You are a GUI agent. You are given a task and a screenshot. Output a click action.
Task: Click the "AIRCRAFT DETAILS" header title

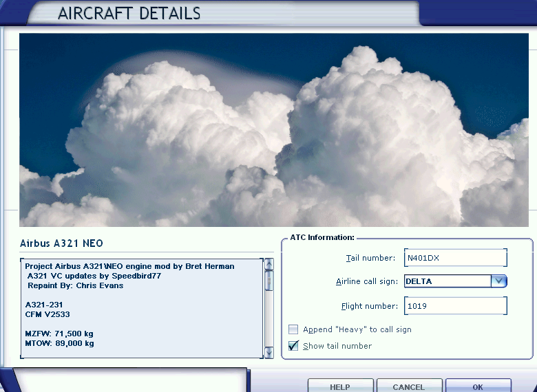129,13
